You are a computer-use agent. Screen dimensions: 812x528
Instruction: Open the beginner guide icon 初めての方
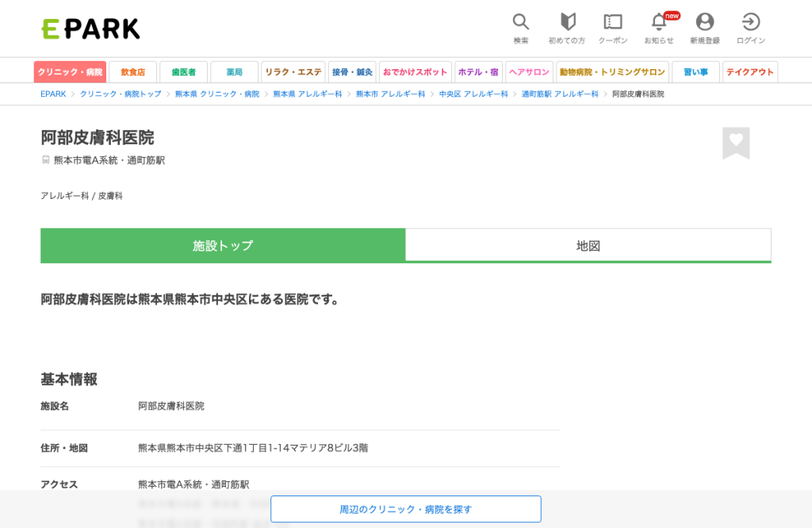566,29
